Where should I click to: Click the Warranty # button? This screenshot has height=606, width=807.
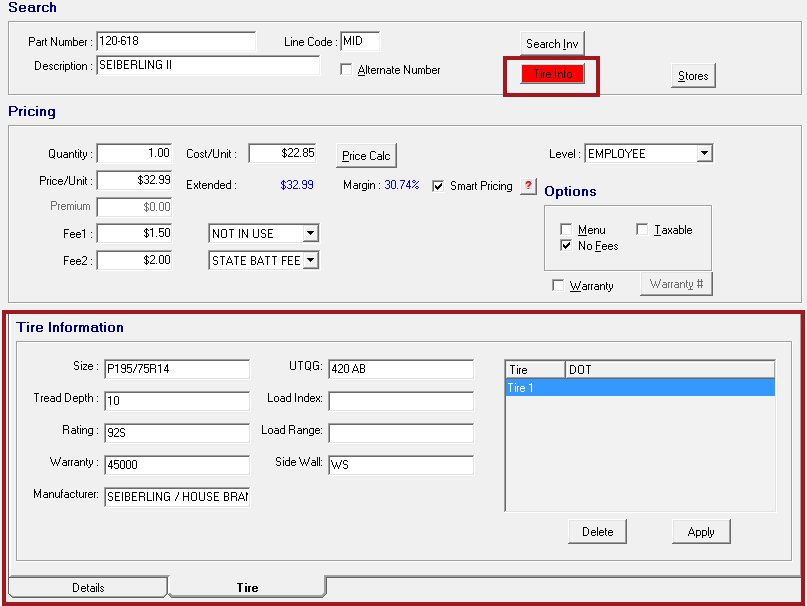[x=675, y=285]
